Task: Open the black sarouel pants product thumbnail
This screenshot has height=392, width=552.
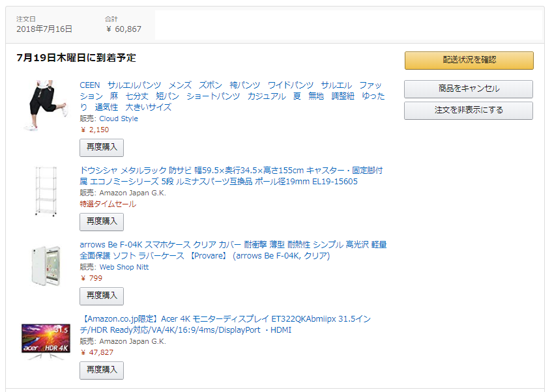Action: click(46, 105)
